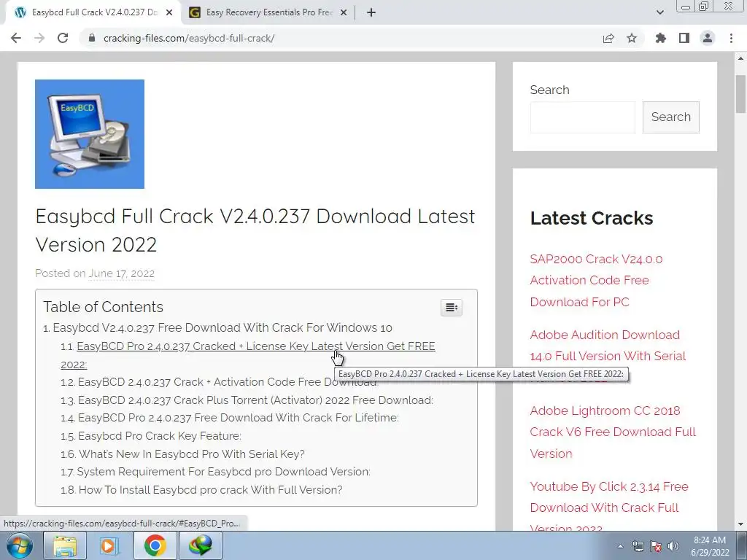
Task: Click the sidebar search text field
Action: pyautogui.click(x=582, y=117)
